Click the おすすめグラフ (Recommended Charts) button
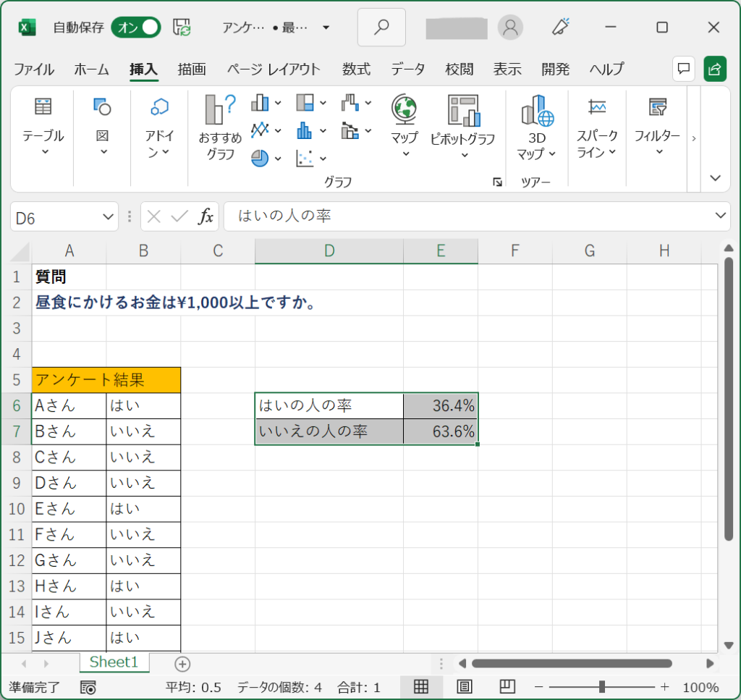The height and width of the screenshot is (700, 741). click(220, 127)
